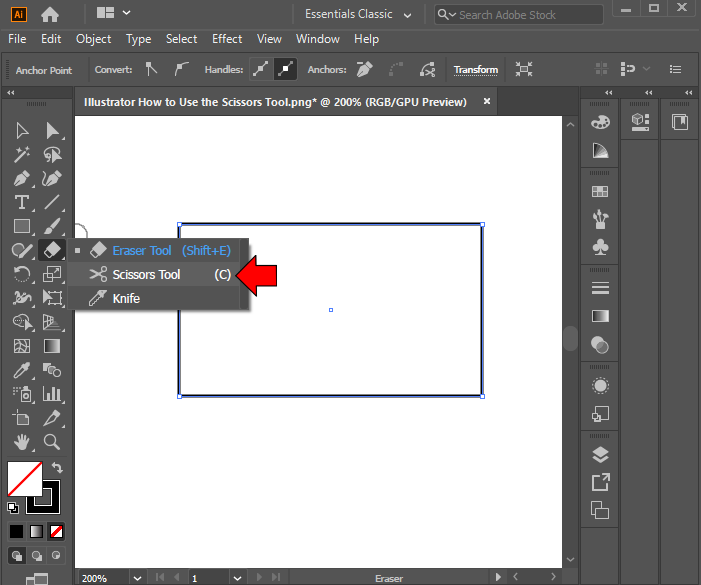Toggle show handles for multiple anchor points
The image size is (701, 585).
(262, 70)
